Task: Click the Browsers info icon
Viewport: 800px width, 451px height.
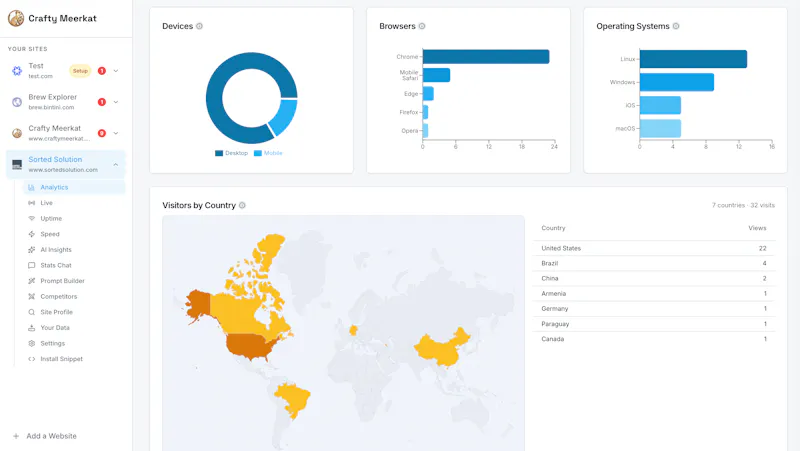Action: pos(422,26)
